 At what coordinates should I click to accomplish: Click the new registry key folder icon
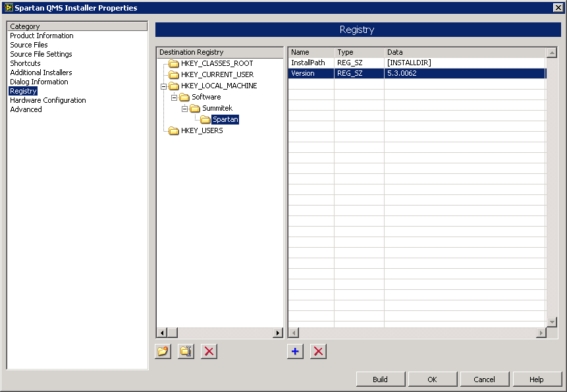click(163, 351)
